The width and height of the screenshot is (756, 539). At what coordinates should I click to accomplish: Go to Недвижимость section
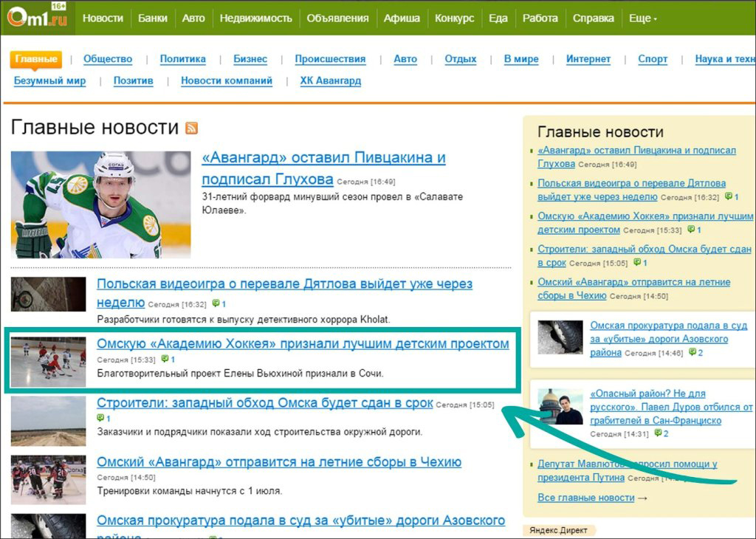click(x=256, y=18)
